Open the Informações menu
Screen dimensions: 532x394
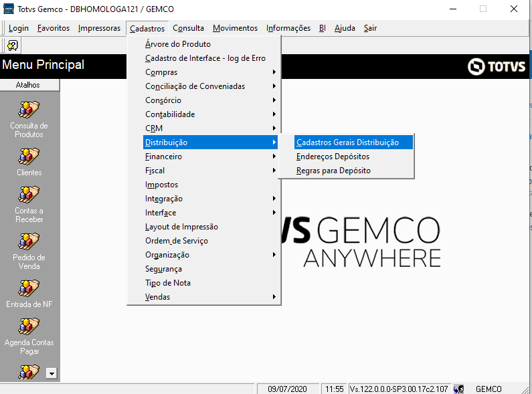pyautogui.click(x=288, y=28)
